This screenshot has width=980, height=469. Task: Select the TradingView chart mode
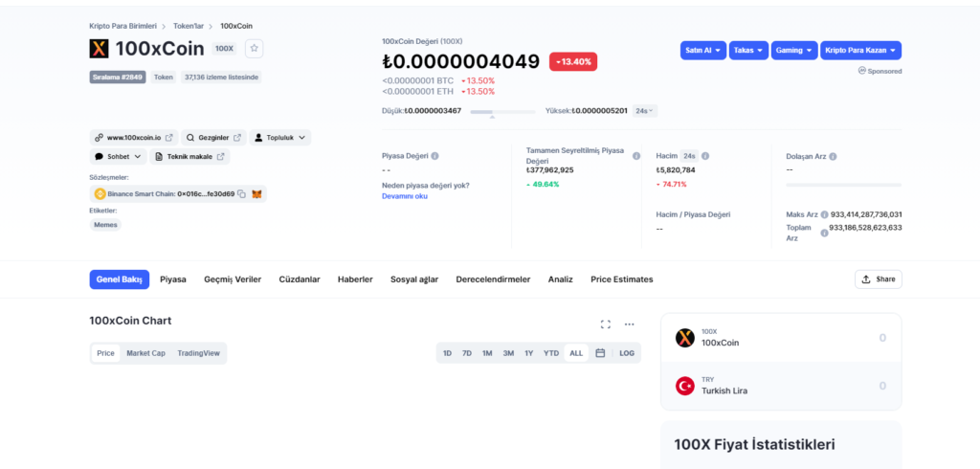point(198,353)
